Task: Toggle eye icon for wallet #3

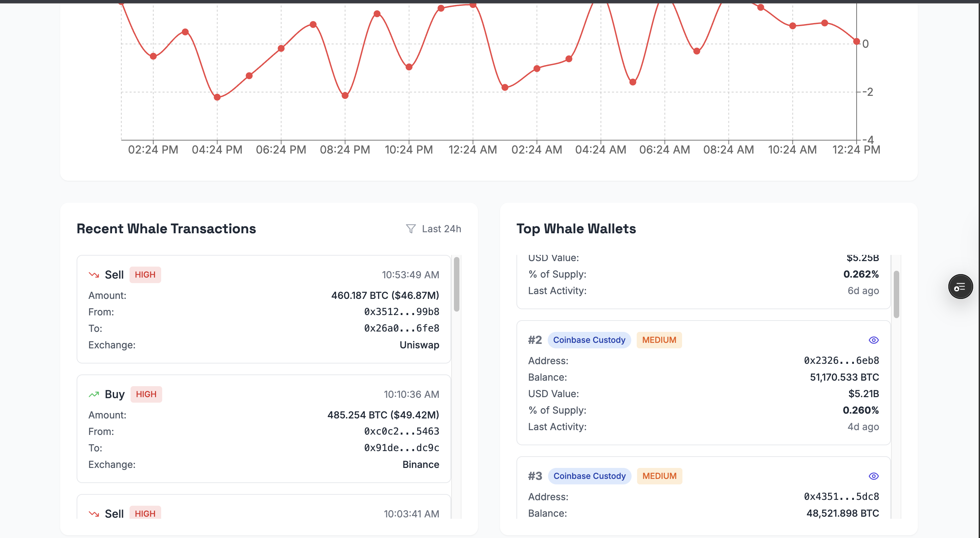Action: [x=873, y=476]
